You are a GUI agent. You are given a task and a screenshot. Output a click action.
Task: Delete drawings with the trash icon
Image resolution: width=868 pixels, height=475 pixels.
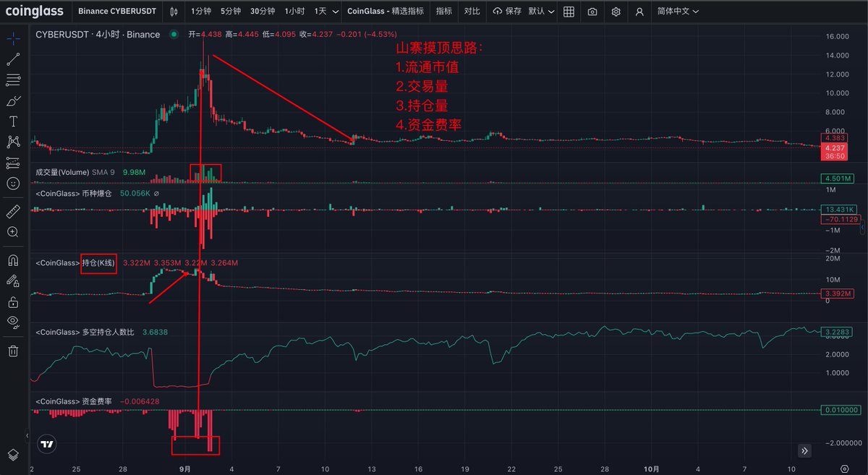tap(13, 351)
